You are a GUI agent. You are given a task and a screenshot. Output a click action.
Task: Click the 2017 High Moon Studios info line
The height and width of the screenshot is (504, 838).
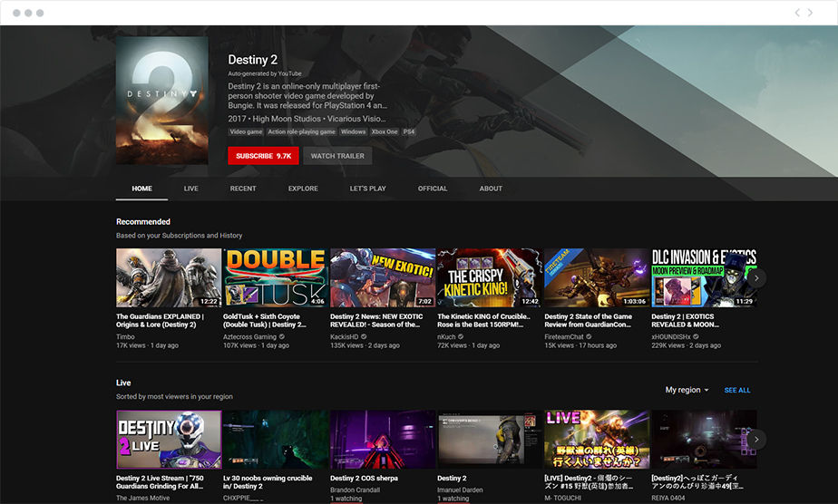(307, 119)
